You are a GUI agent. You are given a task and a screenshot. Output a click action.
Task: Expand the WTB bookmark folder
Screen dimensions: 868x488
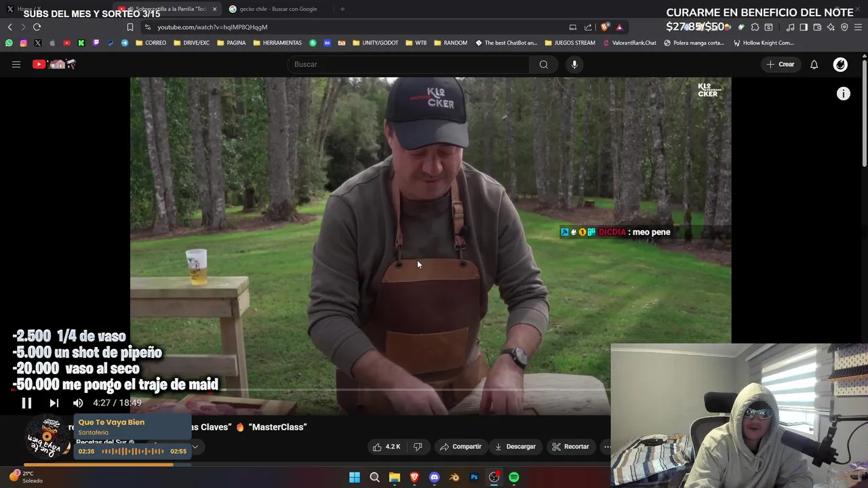tap(416, 43)
